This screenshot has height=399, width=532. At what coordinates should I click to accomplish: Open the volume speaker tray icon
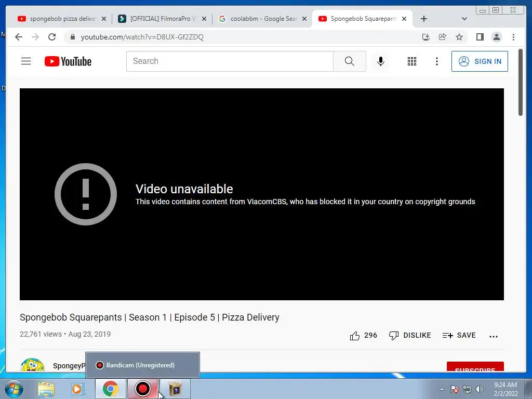(x=480, y=389)
